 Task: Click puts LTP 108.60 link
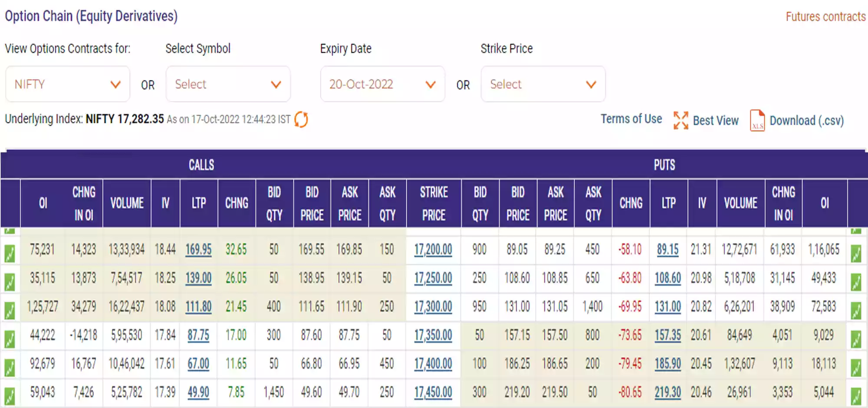(667, 278)
